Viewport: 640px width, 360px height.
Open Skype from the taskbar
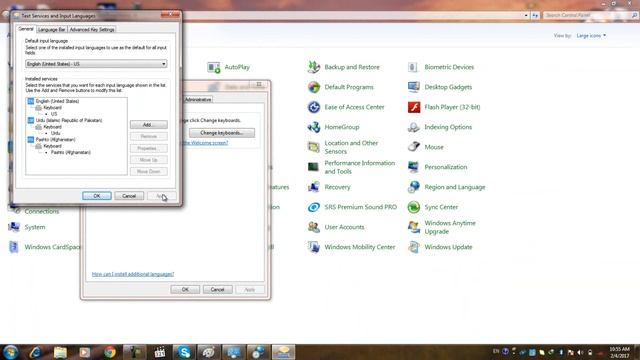coord(184,352)
